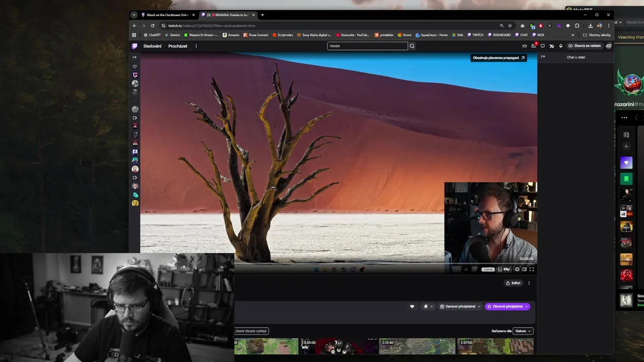
Task: Switch to the KRVAVKA Twitch tab
Action: pos(228,15)
